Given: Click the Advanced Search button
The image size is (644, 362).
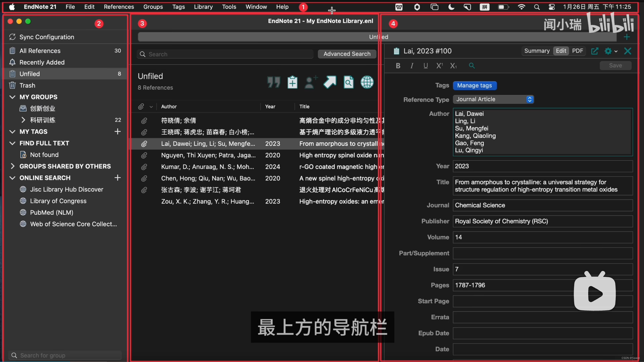Looking at the screenshot, I should (347, 54).
